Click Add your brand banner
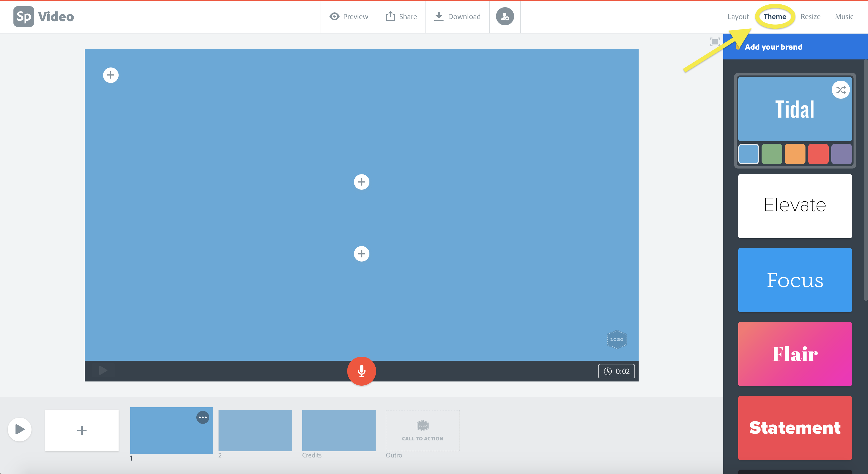This screenshot has width=868, height=474. click(795, 47)
